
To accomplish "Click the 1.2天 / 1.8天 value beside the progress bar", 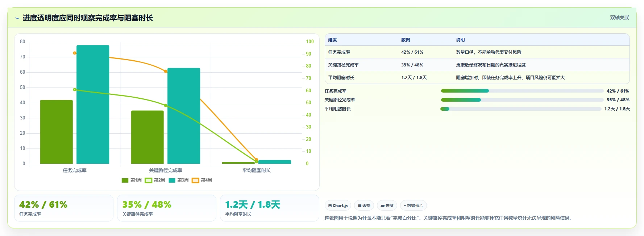I will point(617,109).
